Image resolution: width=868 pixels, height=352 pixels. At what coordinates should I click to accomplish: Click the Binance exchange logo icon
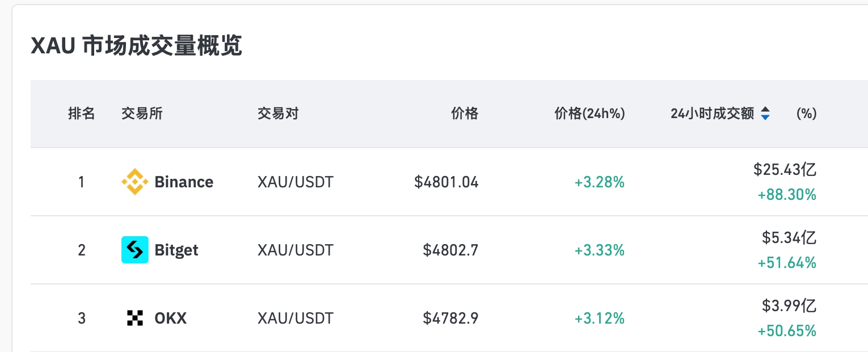[135, 182]
